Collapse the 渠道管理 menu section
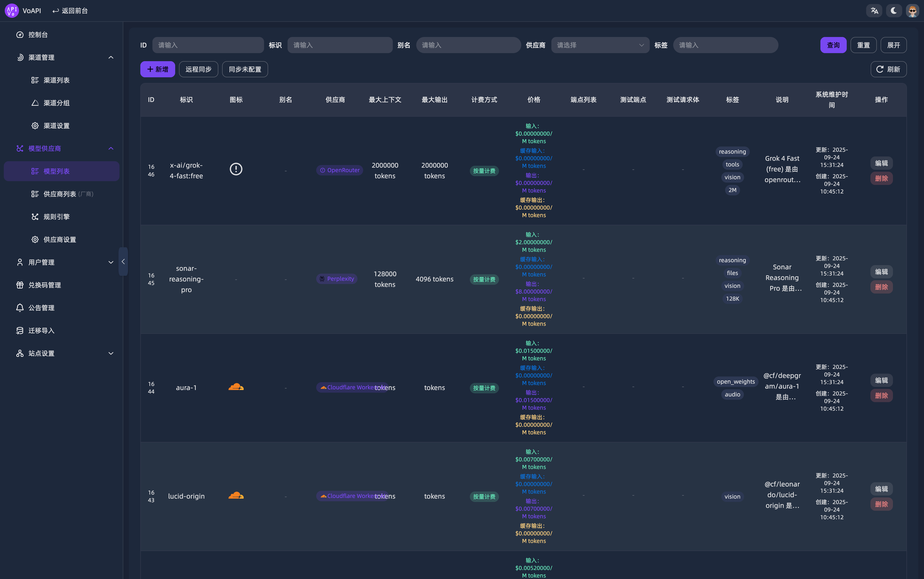This screenshot has height=579, width=924. pos(111,57)
